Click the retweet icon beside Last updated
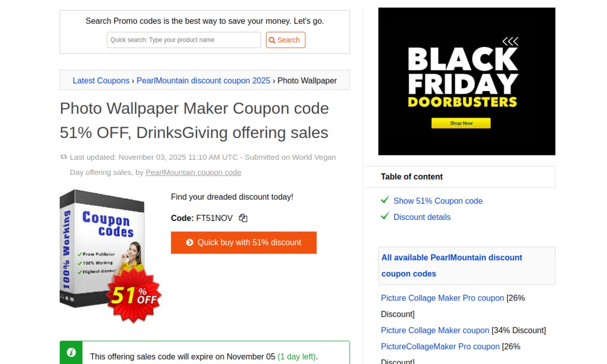The image size is (607, 364). (x=64, y=157)
